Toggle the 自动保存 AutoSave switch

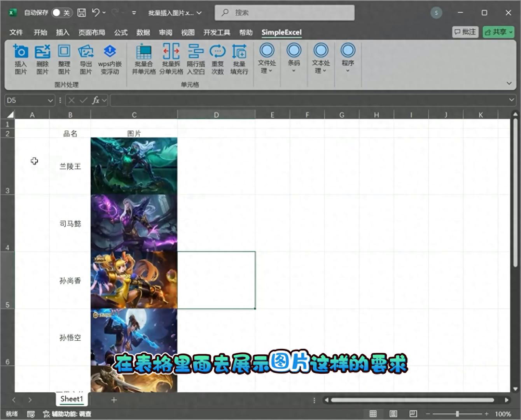61,13
